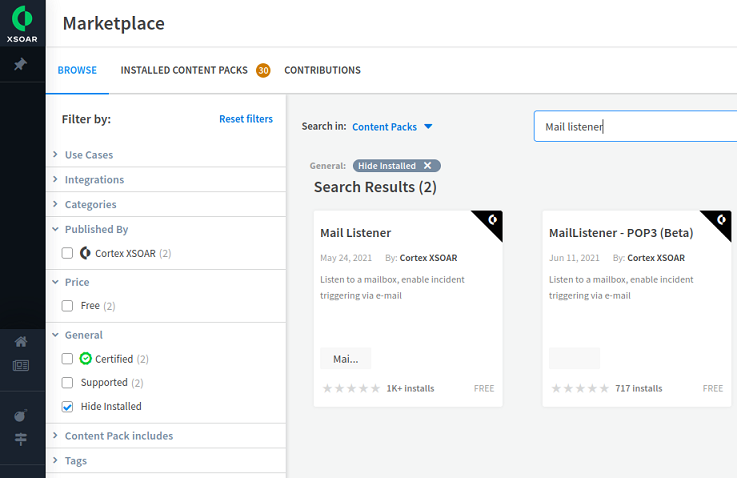
Task: Open the home icon in the sidebar
Action: [21, 342]
